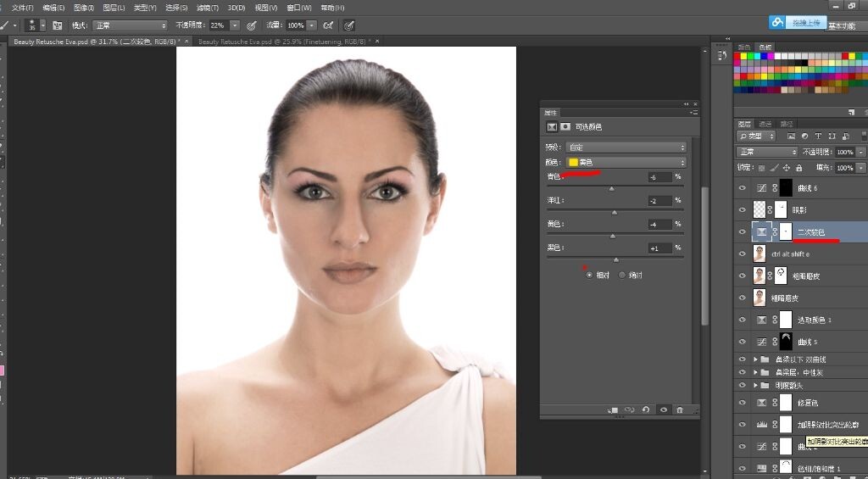Open the 滤镜(T) menu
Screen dimensions: 868x479
click(208, 8)
